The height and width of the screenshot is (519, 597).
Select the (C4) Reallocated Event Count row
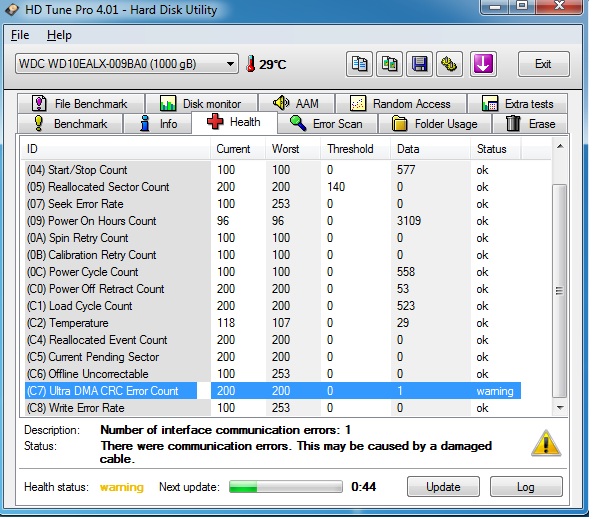point(273,340)
